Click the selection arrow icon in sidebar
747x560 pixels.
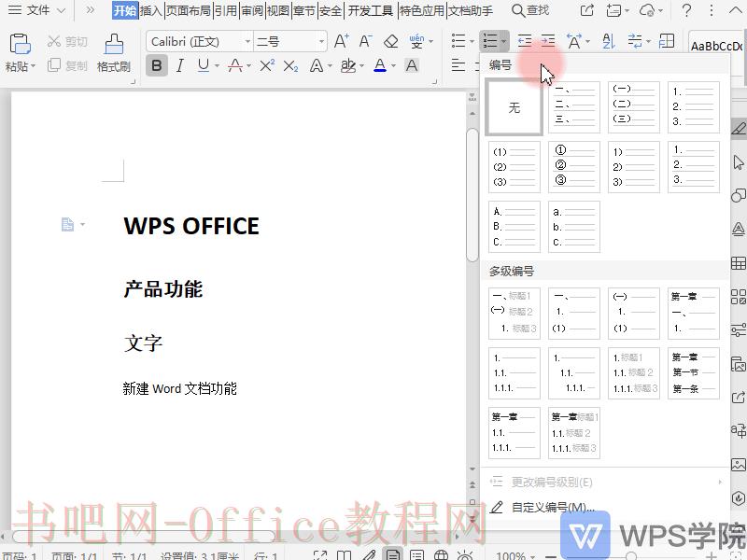(738, 162)
